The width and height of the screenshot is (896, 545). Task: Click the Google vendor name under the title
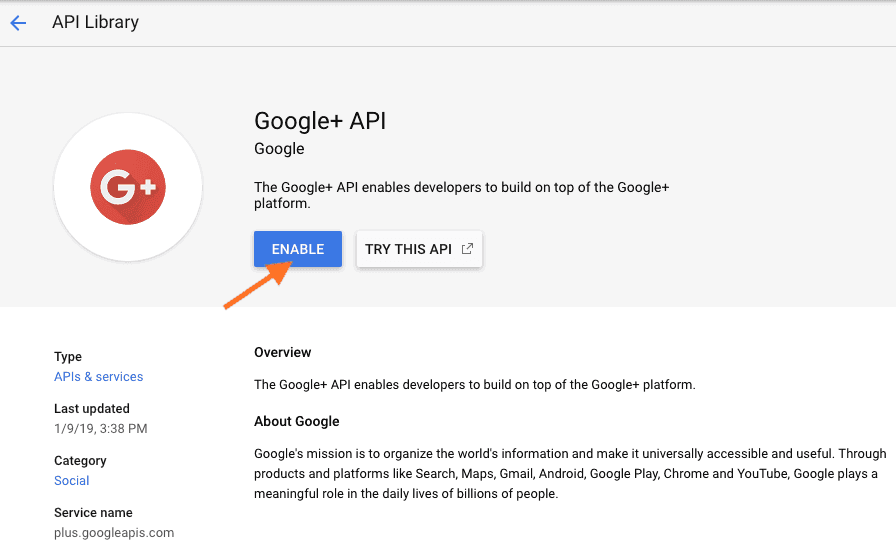tap(279, 149)
